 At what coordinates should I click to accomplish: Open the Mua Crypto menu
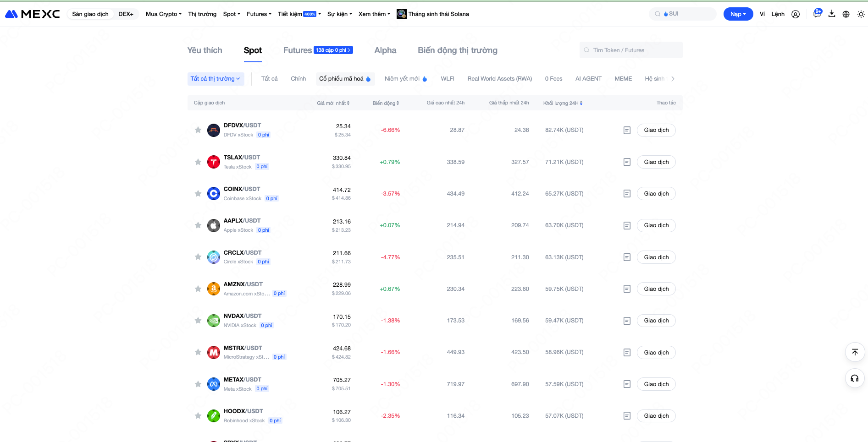point(164,14)
